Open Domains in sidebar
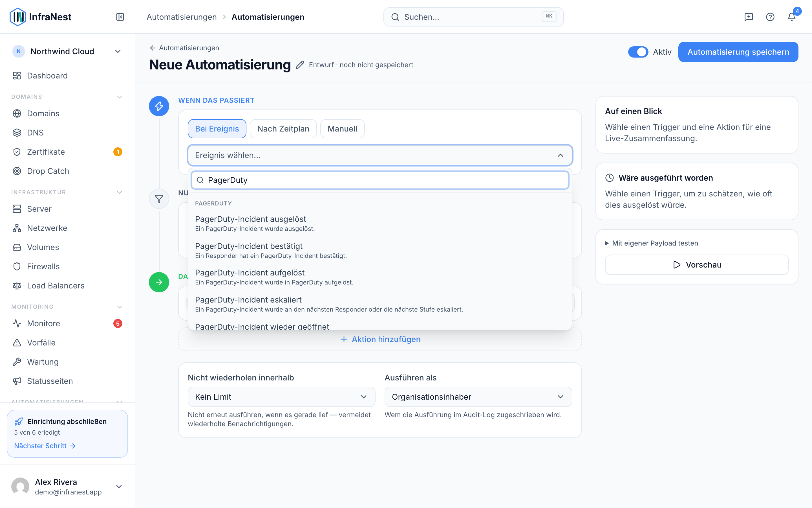The width and height of the screenshot is (812, 508). pyautogui.click(x=67, y=113)
